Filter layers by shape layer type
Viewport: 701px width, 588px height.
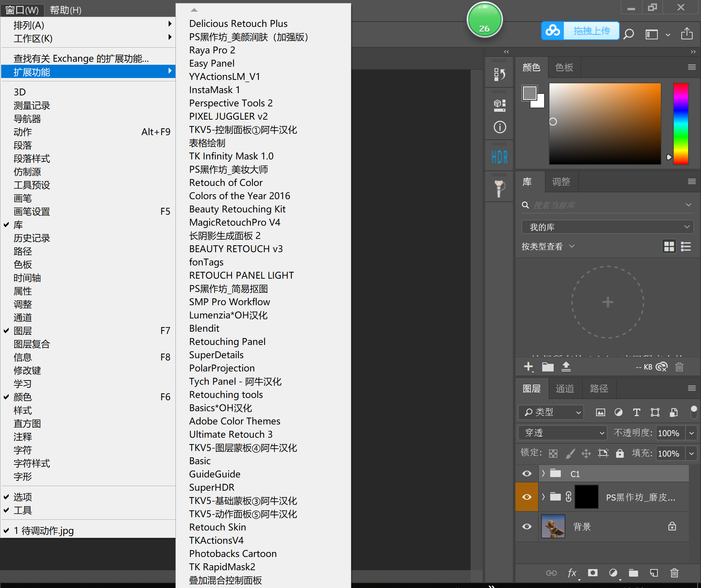(655, 412)
